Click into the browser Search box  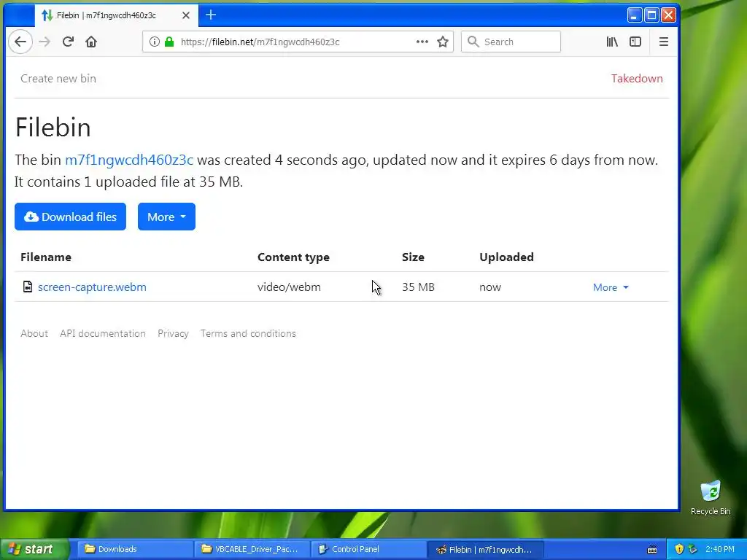(x=511, y=42)
